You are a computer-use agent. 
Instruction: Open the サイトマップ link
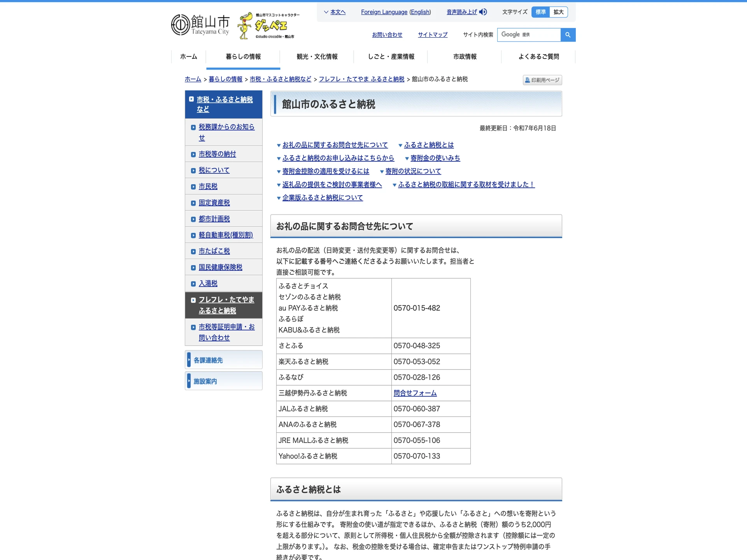pyautogui.click(x=432, y=35)
